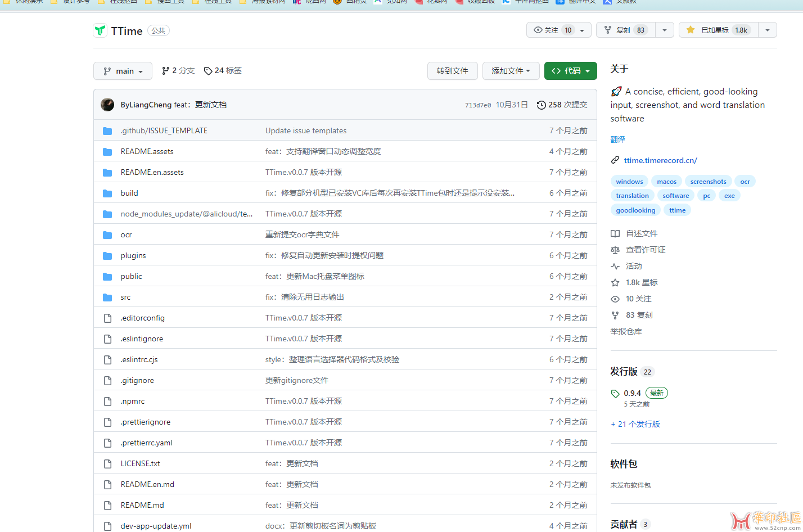The width and height of the screenshot is (803, 532).
Task: Open the .eslintignore file
Action: (142, 339)
